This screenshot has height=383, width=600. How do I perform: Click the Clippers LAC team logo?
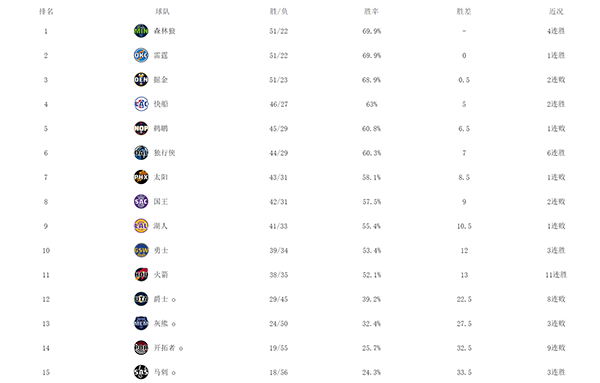pos(141,104)
